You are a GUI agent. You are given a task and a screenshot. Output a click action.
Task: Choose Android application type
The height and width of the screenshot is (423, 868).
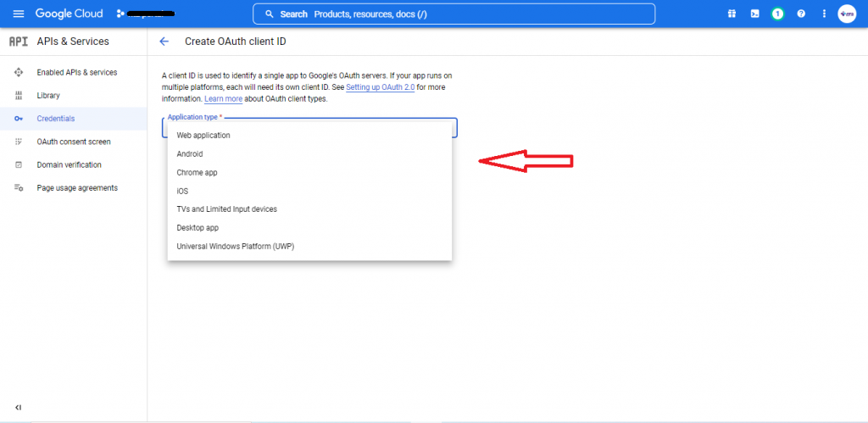[x=309, y=154]
